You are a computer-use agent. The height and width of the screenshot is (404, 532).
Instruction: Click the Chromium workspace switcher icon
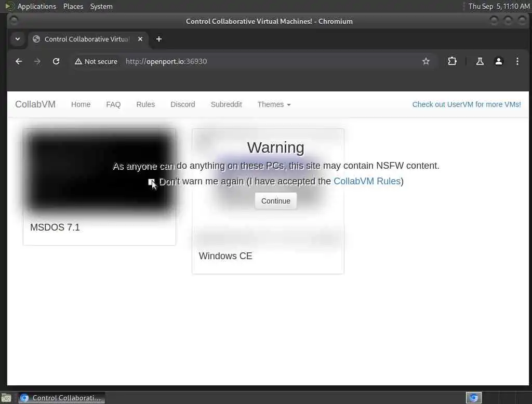click(474, 398)
